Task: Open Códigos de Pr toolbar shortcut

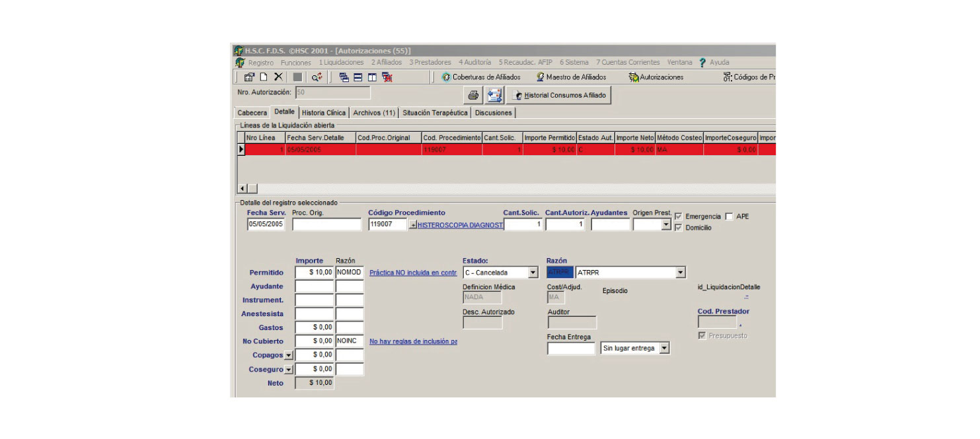Action: coord(749,77)
